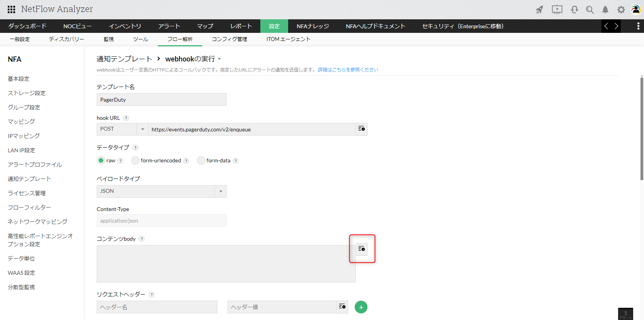Image resolution: width=644 pixels, height=320 pixels.
Task: Click the next tabs right arrow
Action: click(x=616, y=26)
